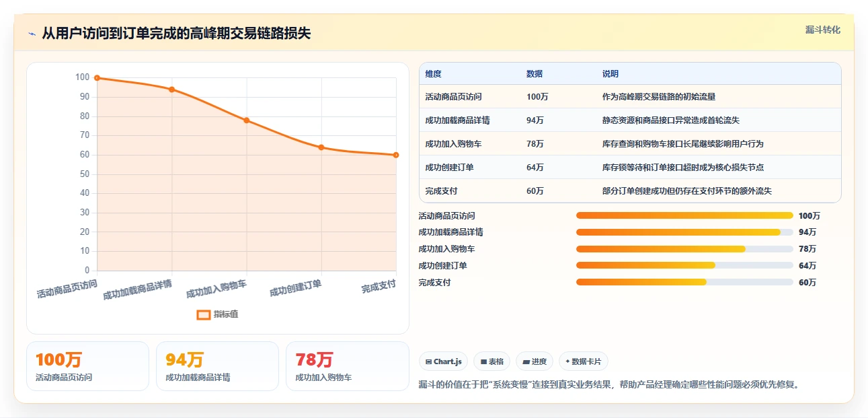Image resolution: width=868 pixels, height=418 pixels.
Task: Click the 漏斗转化 tag in the header
Action: pyautogui.click(x=823, y=30)
